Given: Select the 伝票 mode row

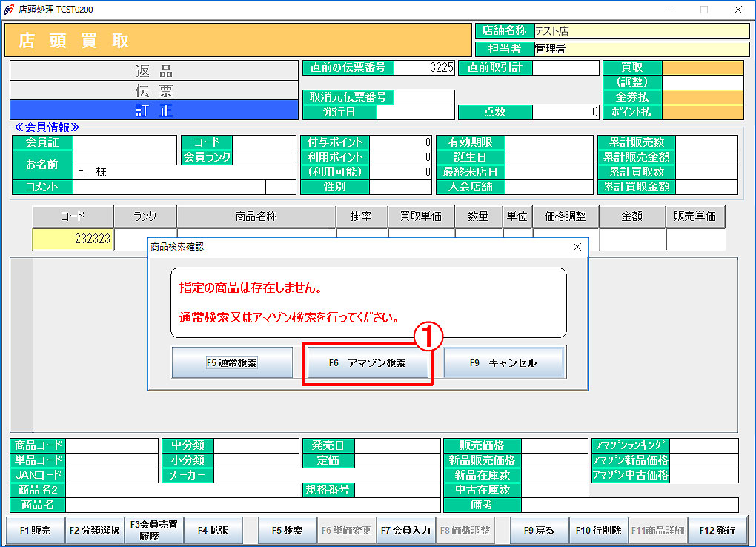Looking at the screenshot, I should 153,90.
